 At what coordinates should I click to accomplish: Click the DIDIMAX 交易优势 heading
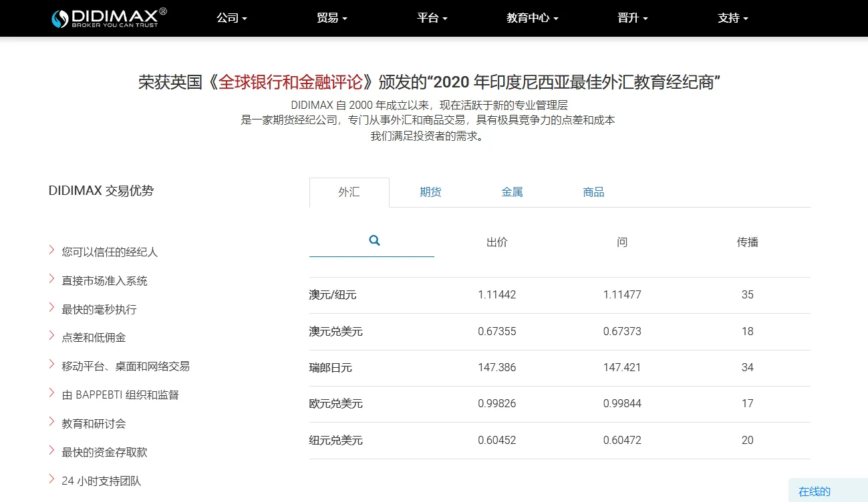click(101, 190)
